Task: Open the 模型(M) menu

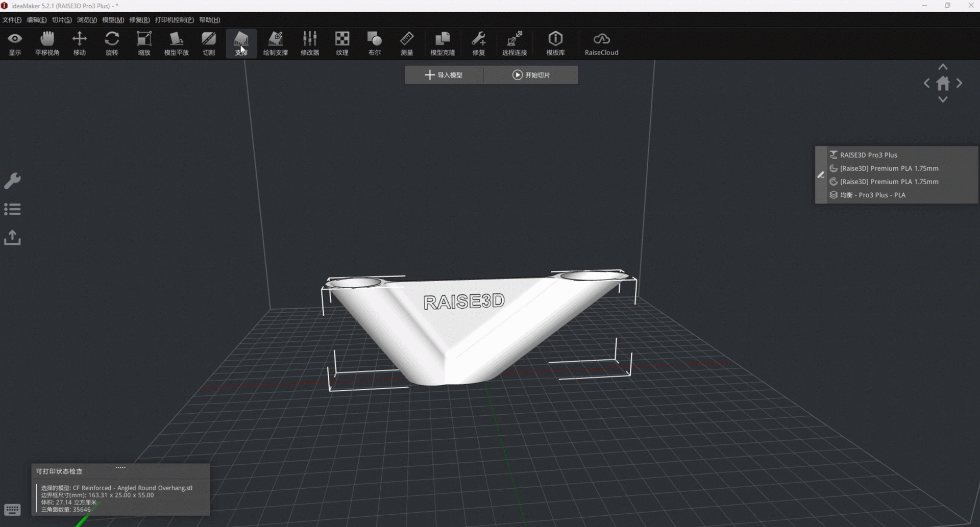Action: tap(113, 20)
